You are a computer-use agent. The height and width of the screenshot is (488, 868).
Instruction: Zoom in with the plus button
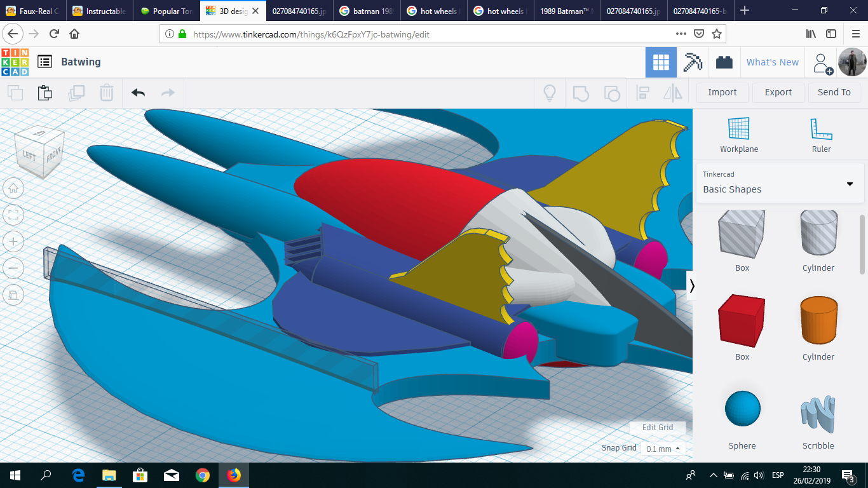tap(13, 241)
